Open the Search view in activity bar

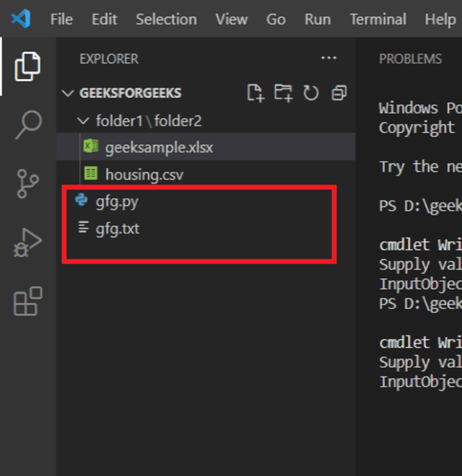pos(28,125)
